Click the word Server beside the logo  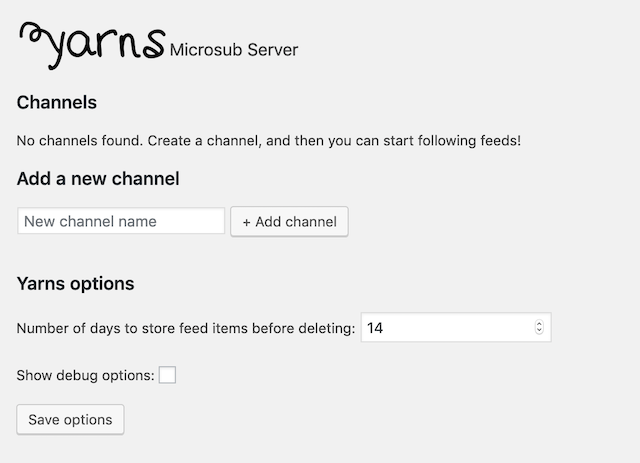pyautogui.click(x=273, y=50)
